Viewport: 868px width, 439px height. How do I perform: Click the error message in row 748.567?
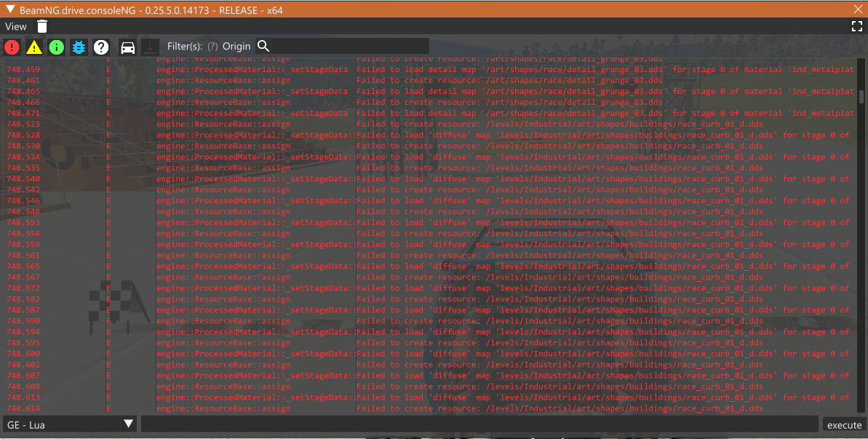560,277
